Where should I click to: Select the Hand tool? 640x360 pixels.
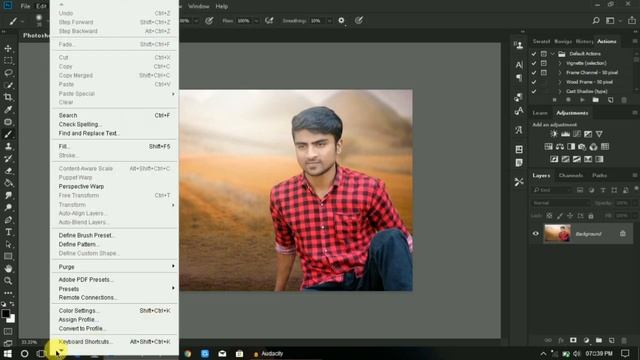point(8,269)
